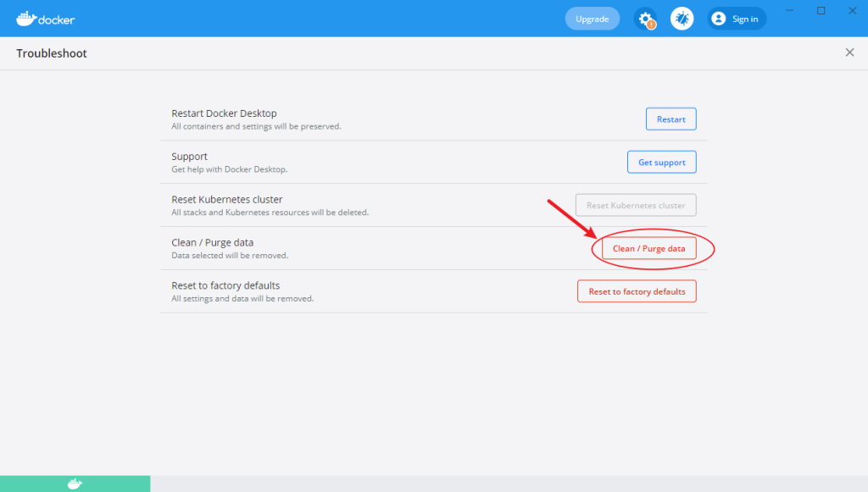Viewport: 868px width, 492px height.
Task: Click the greyed Reset Kubernetes cluster button
Action: 636,205
